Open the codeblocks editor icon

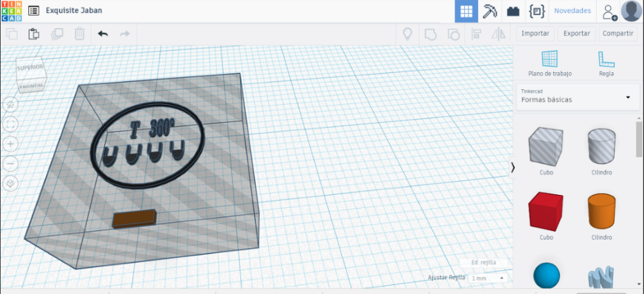(537, 11)
